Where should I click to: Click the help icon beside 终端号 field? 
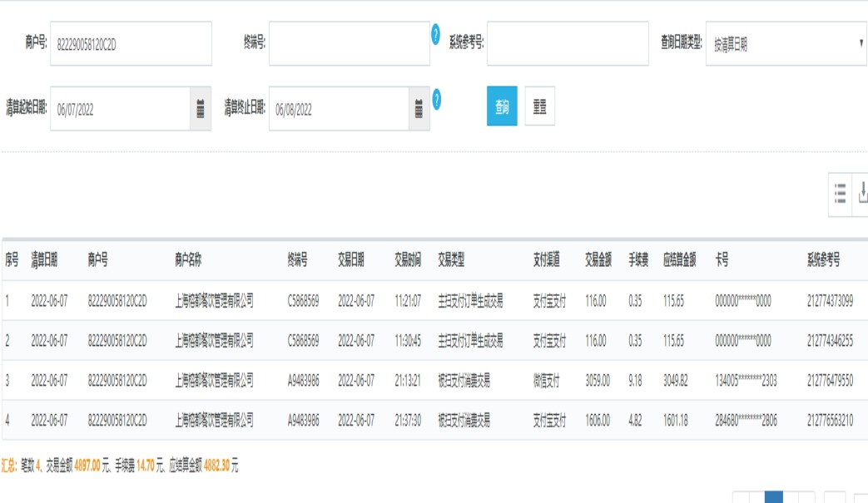point(436,35)
